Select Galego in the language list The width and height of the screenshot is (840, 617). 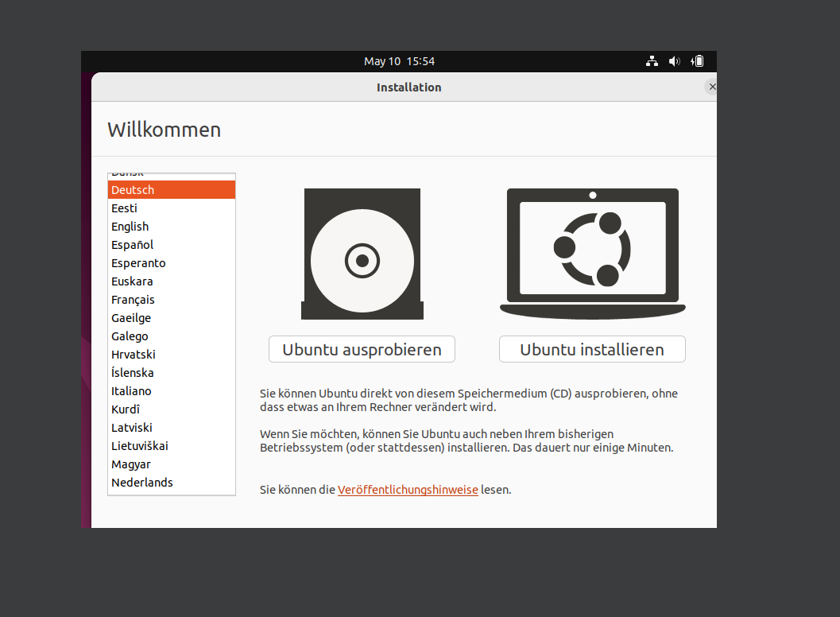(172, 336)
